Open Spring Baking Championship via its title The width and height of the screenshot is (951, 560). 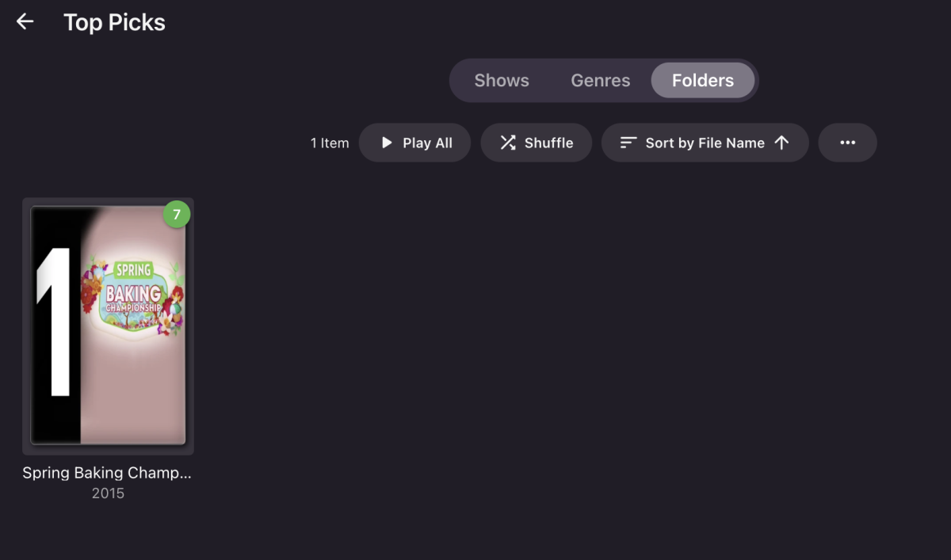pyautogui.click(x=108, y=472)
